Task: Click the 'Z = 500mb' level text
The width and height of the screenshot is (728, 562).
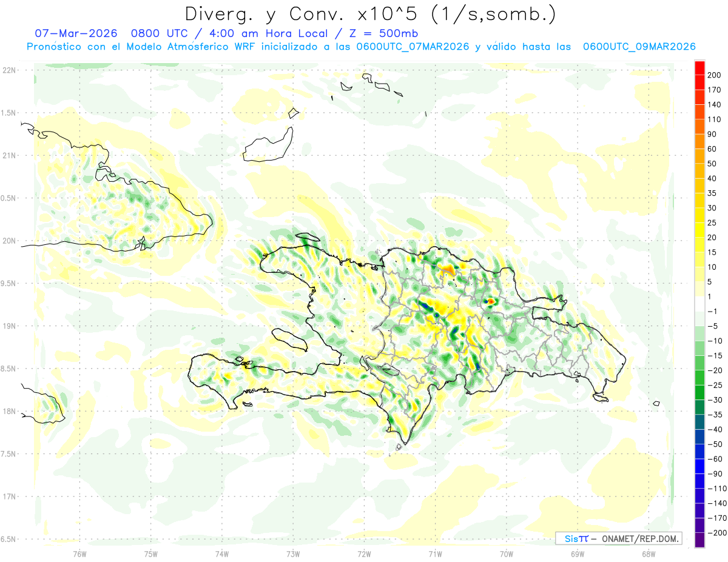Action: 383,33
